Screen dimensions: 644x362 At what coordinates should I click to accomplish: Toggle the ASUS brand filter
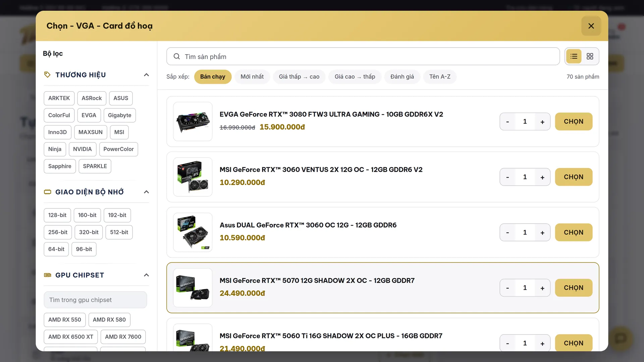tap(121, 98)
